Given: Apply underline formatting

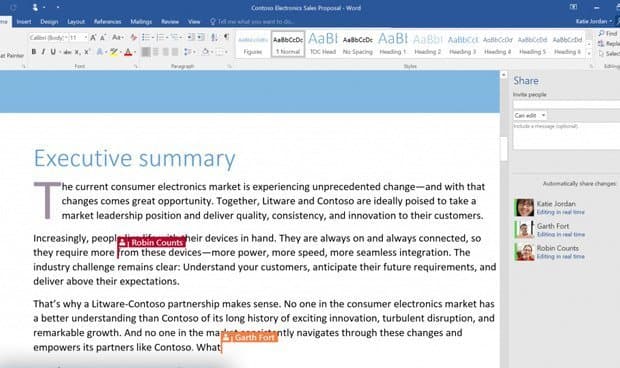Looking at the screenshot, I should 53,52.
